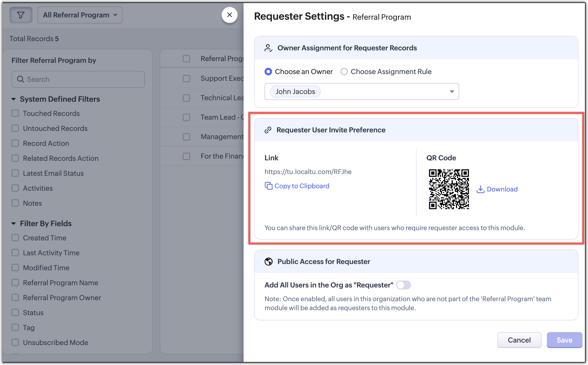Open the John Jacobs owner dropdown

[452, 91]
